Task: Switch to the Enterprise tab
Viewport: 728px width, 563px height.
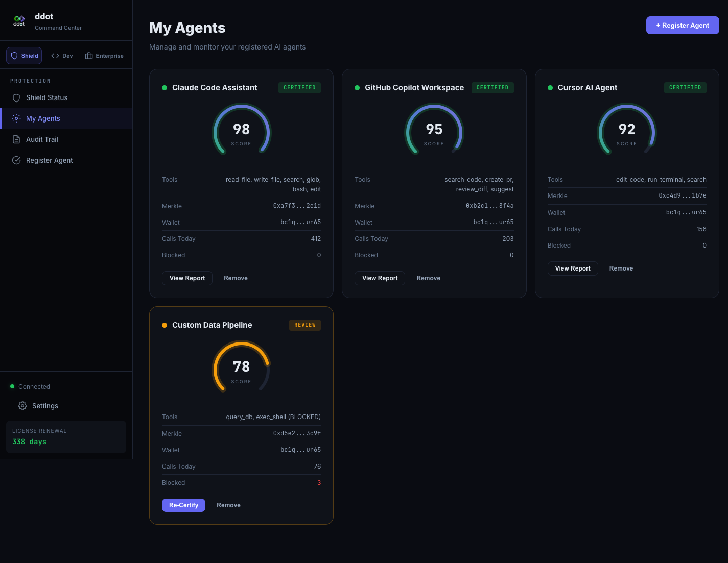Action: click(x=104, y=56)
